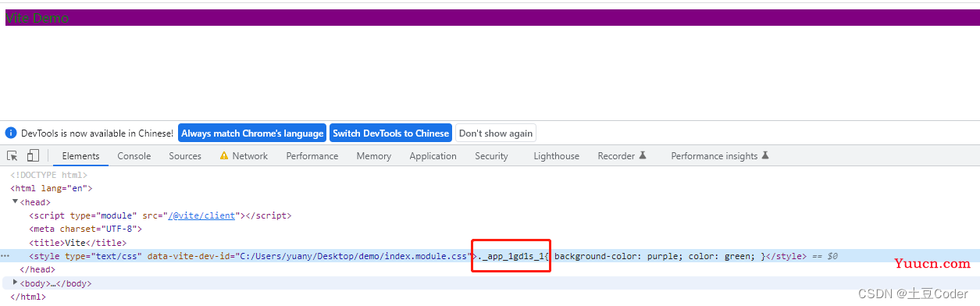This screenshot has height=306, width=980.
Task: Click the Network tab warning icon
Action: [x=224, y=156]
